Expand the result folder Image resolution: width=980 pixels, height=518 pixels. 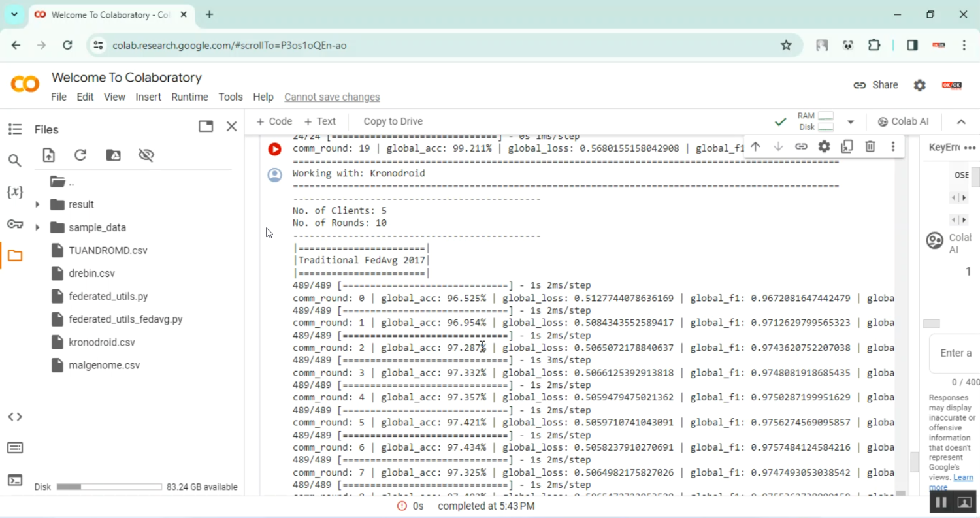(37, 204)
